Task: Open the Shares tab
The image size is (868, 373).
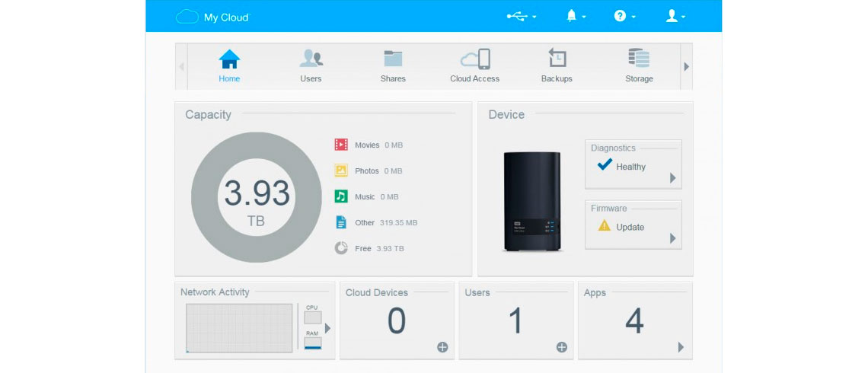Action: coord(392,66)
